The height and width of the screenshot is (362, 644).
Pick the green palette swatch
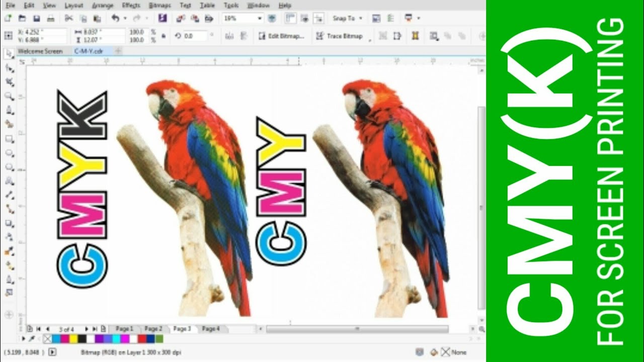[x=159, y=339]
